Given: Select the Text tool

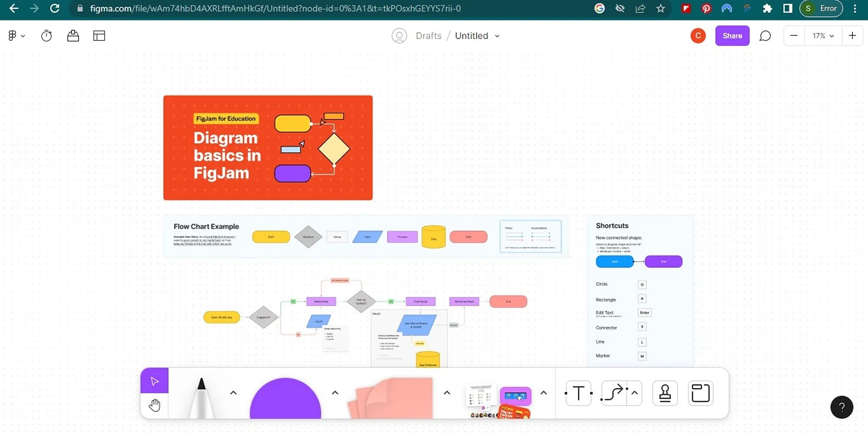Looking at the screenshot, I should (x=578, y=393).
